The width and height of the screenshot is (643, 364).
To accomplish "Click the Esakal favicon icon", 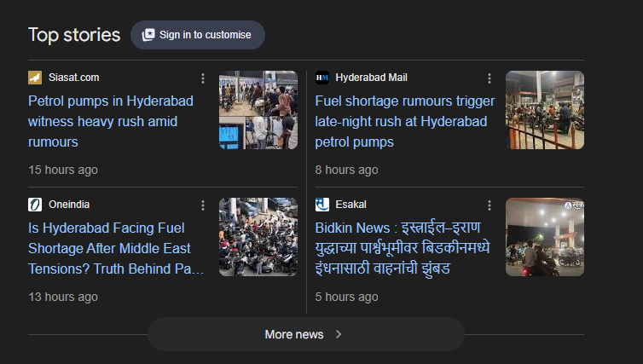I will tap(321, 205).
